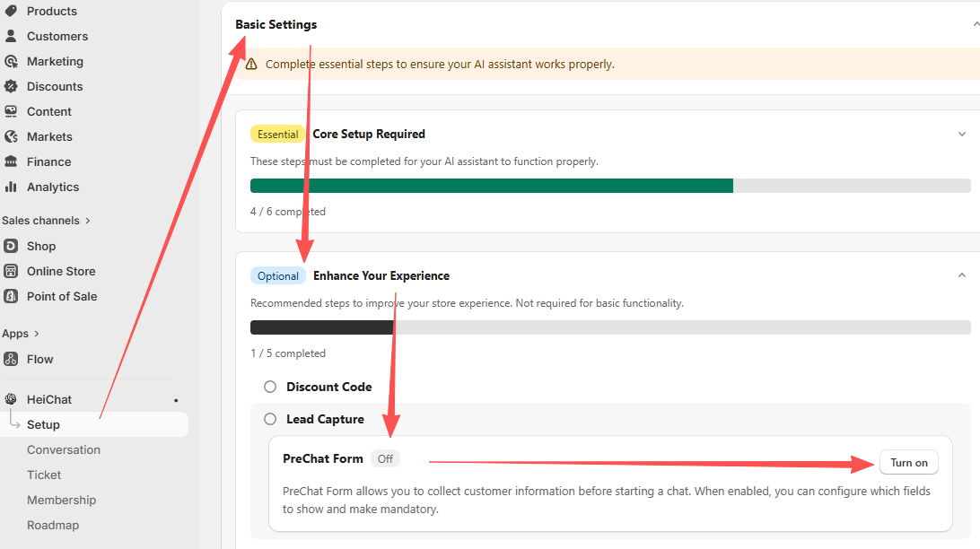Click the Point of Sale bag icon
Screen dimensions: 980x549
[x=11, y=296]
